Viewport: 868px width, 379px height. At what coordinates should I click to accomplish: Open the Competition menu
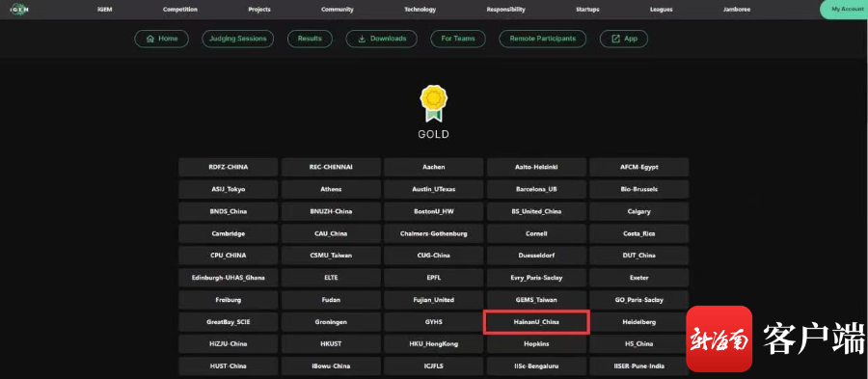180,10
